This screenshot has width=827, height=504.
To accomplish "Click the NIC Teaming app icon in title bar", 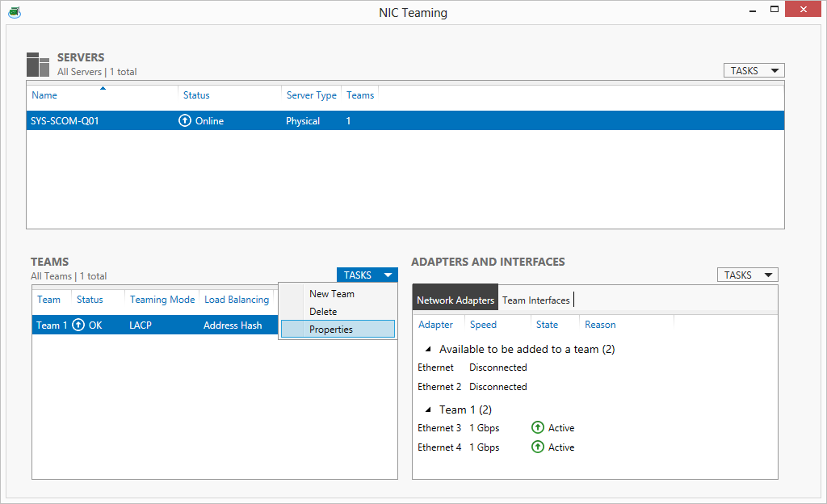I will pyautogui.click(x=14, y=12).
